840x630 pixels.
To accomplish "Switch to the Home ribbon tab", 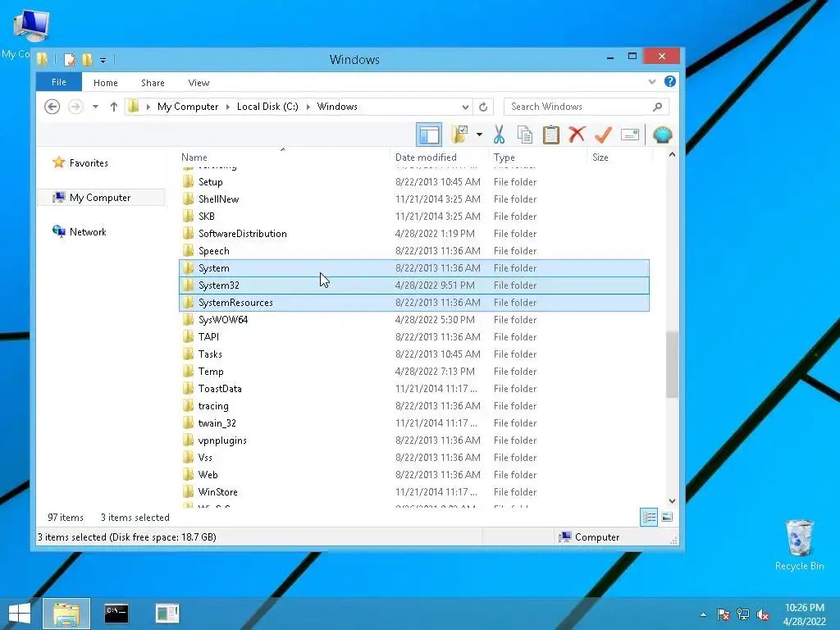I will point(106,83).
